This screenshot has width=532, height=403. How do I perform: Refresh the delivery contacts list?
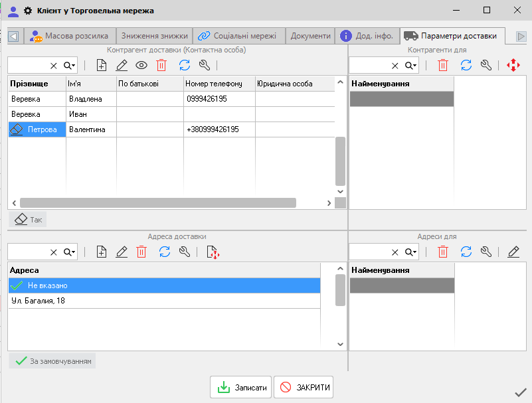pos(185,65)
